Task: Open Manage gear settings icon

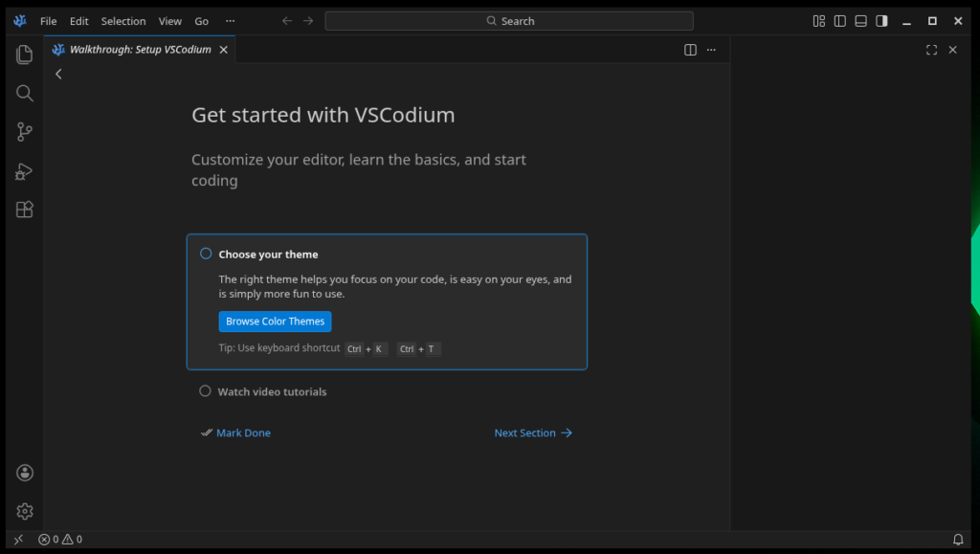Action: pos(25,511)
